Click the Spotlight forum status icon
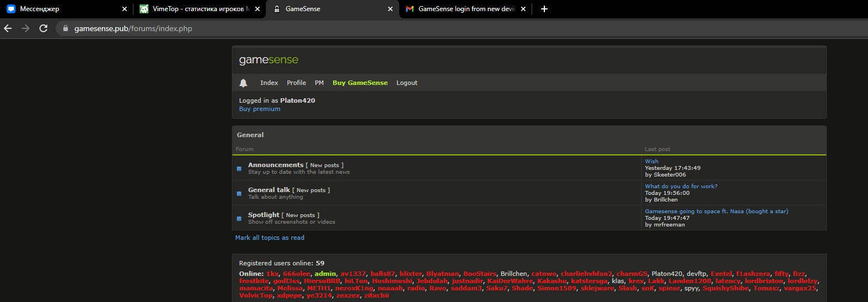Screen dimensions: 868x302 (239, 219)
